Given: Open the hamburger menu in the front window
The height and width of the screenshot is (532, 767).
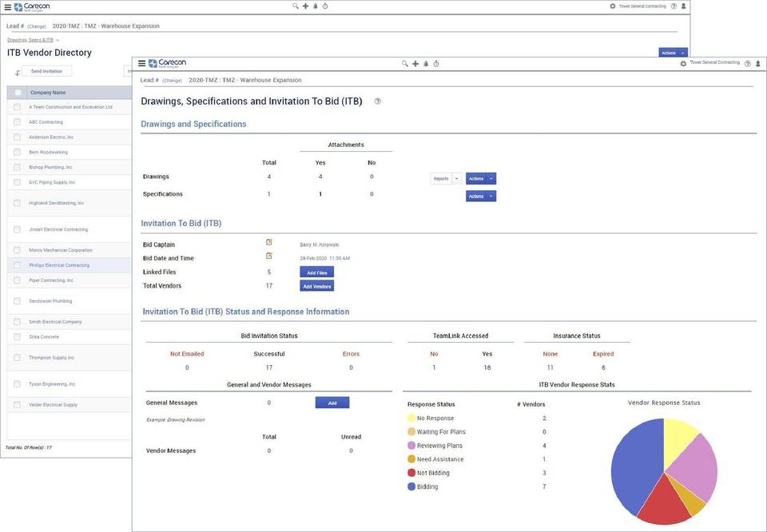Looking at the screenshot, I should 142,63.
